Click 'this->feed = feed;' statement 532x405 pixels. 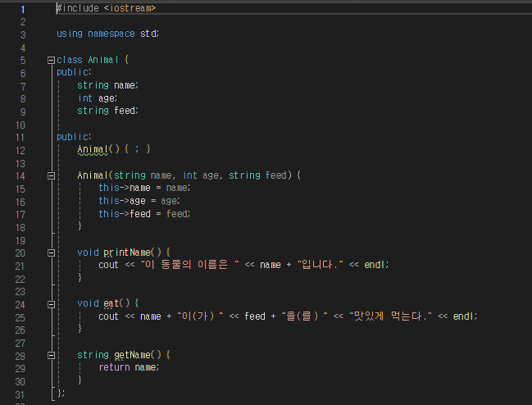(x=144, y=214)
